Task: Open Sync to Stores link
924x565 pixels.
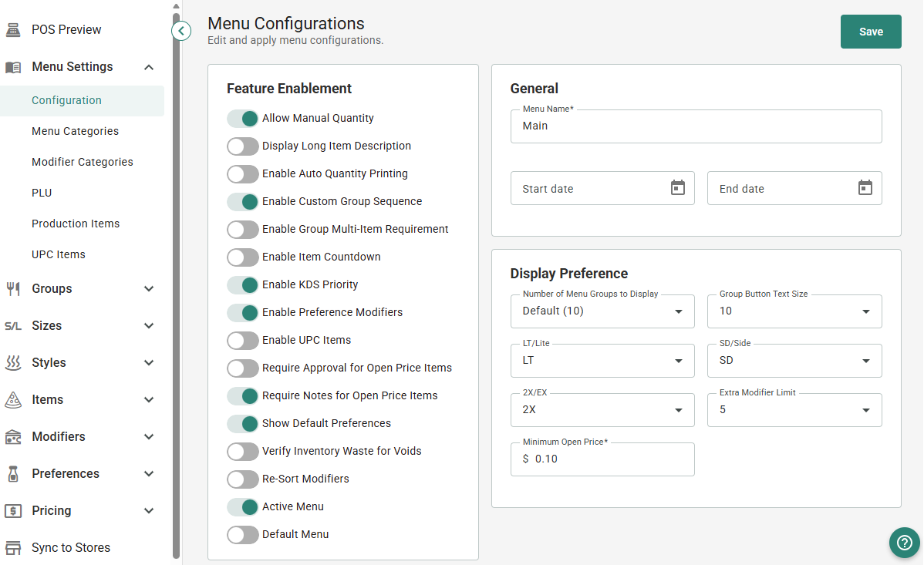Action: click(x=71, y=548)
